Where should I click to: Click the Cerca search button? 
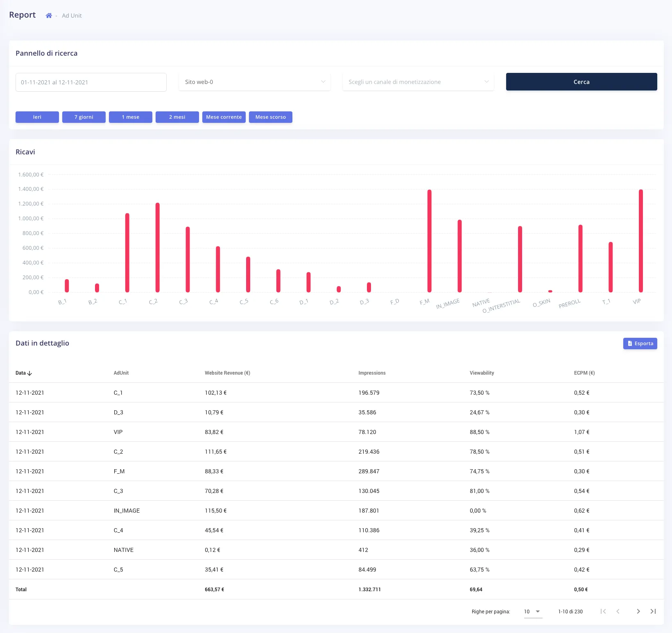[581, 82]
